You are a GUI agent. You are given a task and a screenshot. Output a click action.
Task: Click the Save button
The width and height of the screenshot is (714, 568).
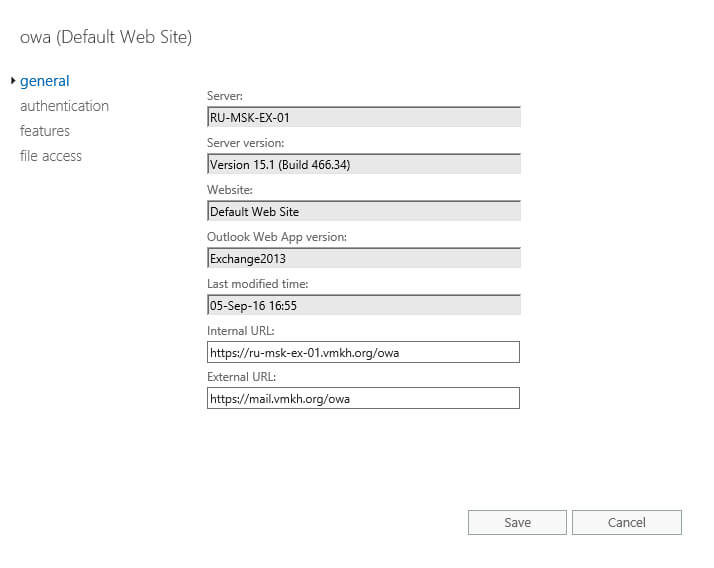coord(517,522)
